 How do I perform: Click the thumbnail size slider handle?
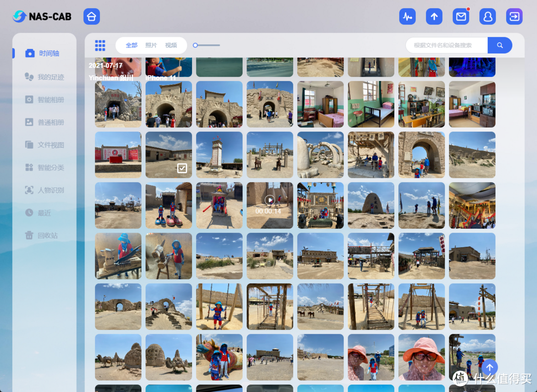tap(195, 45)
